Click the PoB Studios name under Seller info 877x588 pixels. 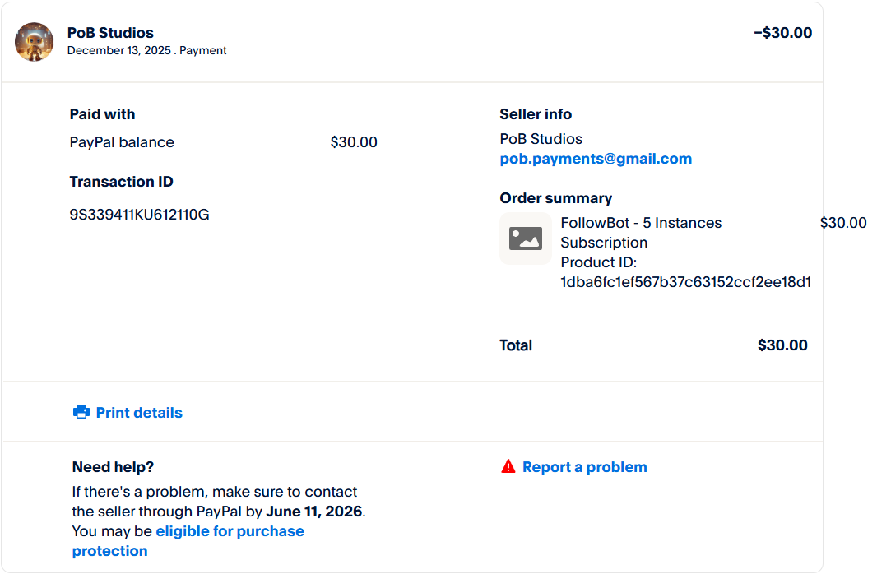541,139
